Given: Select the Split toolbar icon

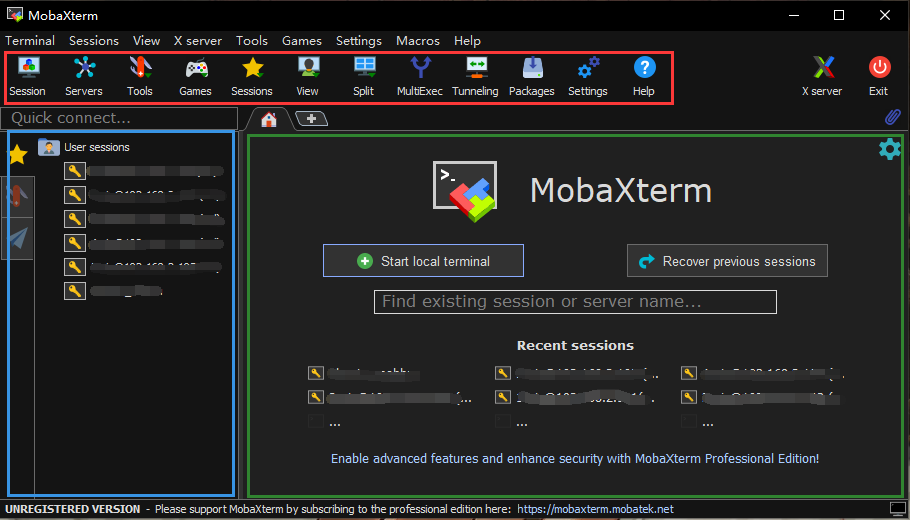Looking at the screenshot, I should point(364,77).
